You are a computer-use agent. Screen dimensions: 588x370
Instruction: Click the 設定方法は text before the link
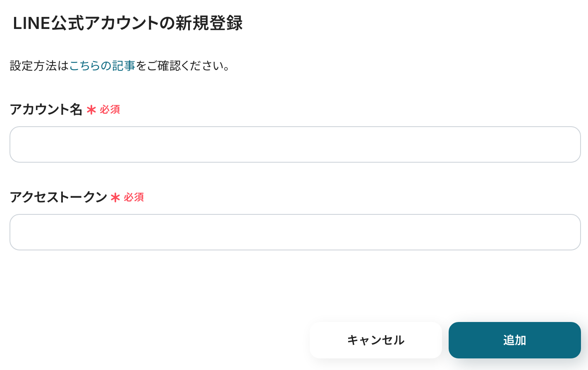39,66
